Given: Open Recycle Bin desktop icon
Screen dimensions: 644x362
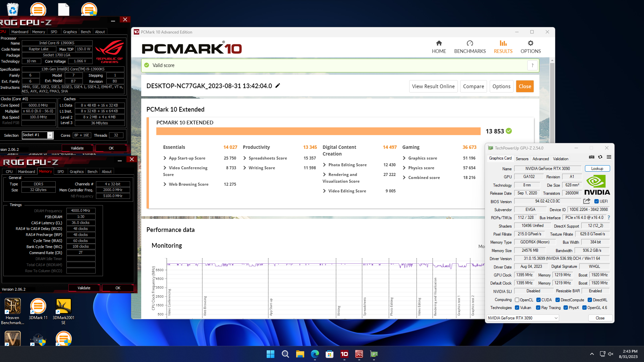Looking at the screenshot, I should 13,9.
